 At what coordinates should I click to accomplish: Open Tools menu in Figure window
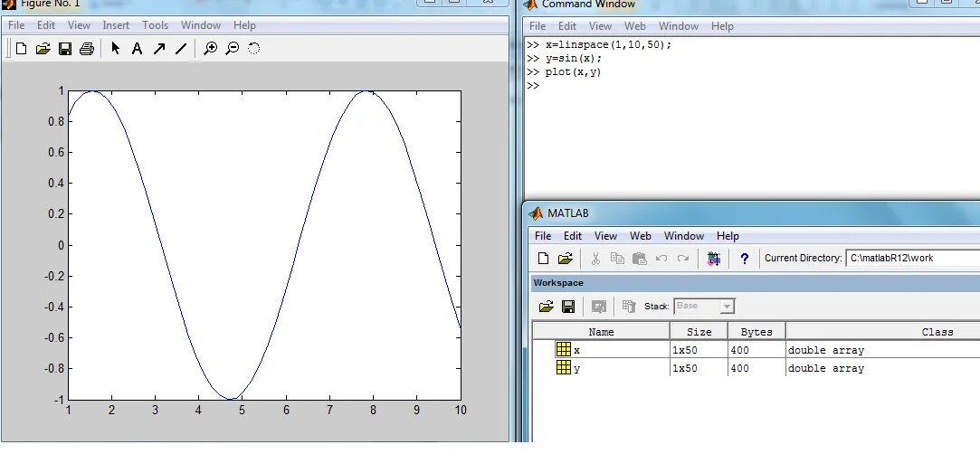[155, 25]
